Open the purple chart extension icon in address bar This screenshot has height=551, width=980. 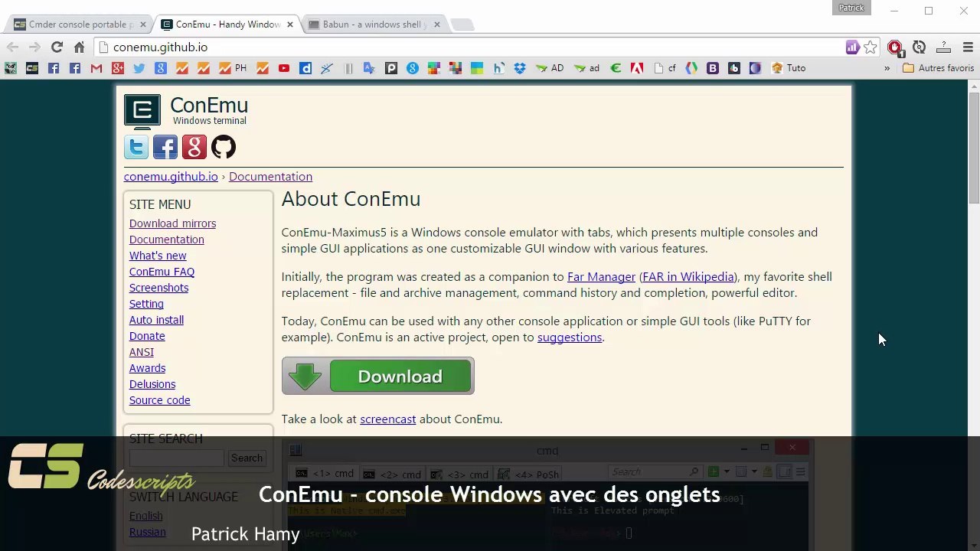click(x=852, y=47)
